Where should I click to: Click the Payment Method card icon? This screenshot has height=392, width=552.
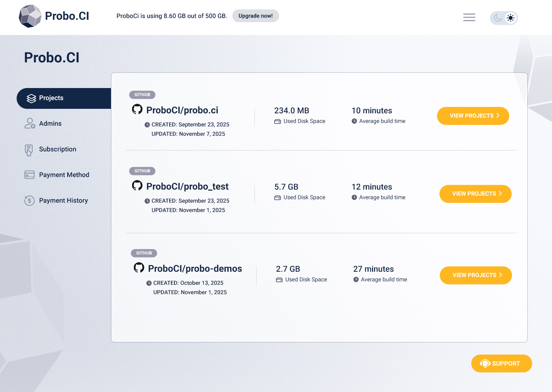[x=29, y=175]
